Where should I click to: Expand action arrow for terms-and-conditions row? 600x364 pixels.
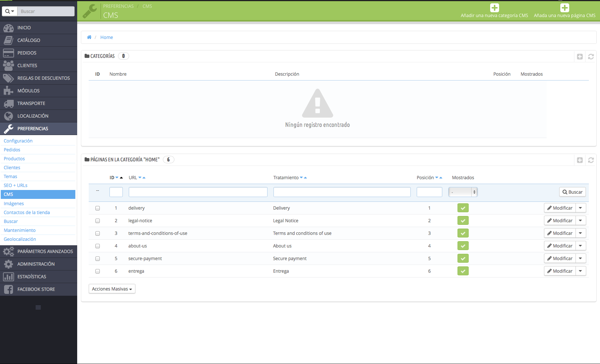click(x=581, y=233)
